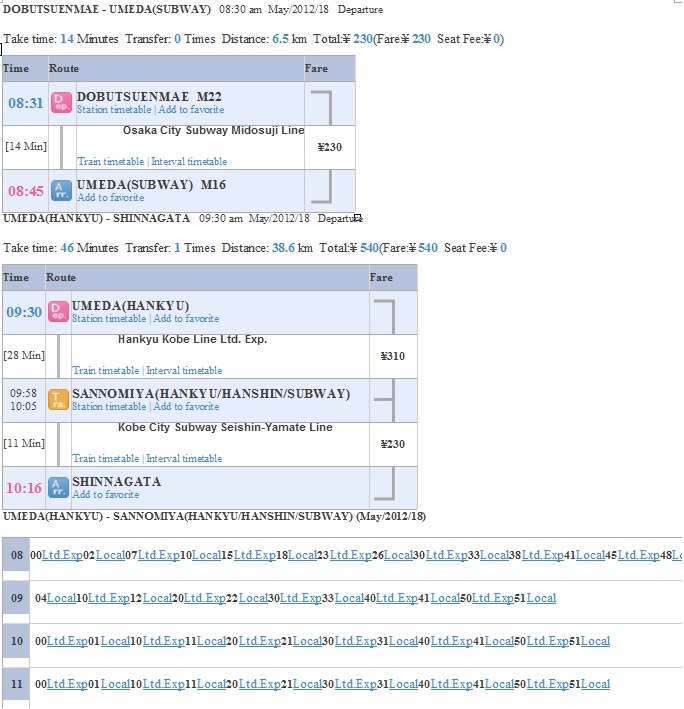This screenshot has height=709, width=684.
Task: Open Station timetable under DOBUTSUENMAE M22
Action: (114, 109)
